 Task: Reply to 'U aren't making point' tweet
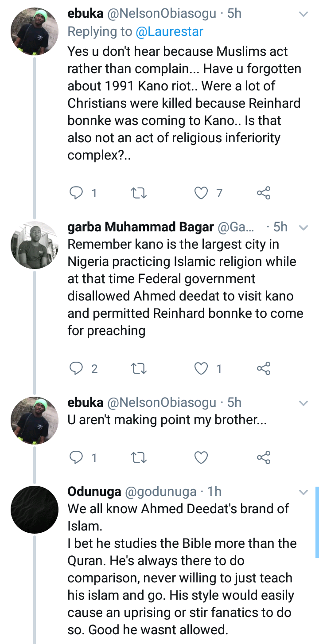click(77, 457)
